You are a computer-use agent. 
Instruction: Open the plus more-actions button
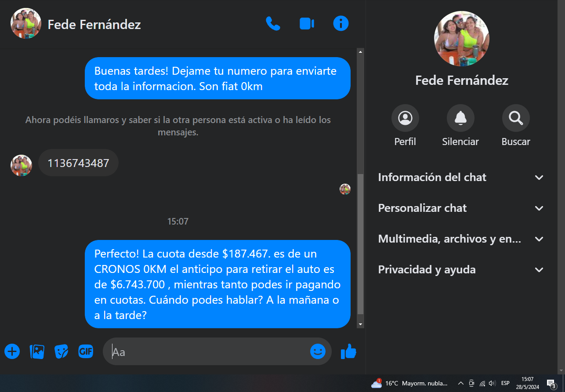12,352
